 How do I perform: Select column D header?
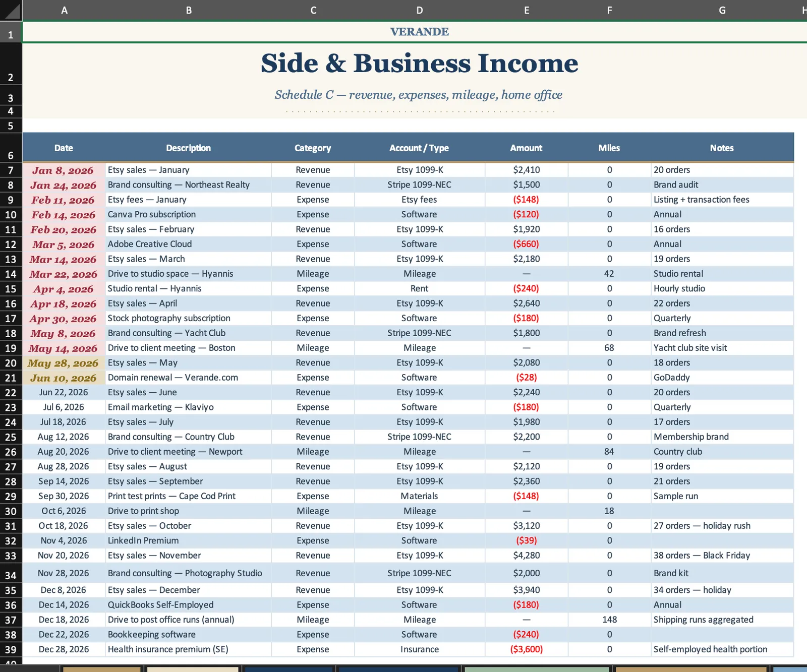[420, 10]
